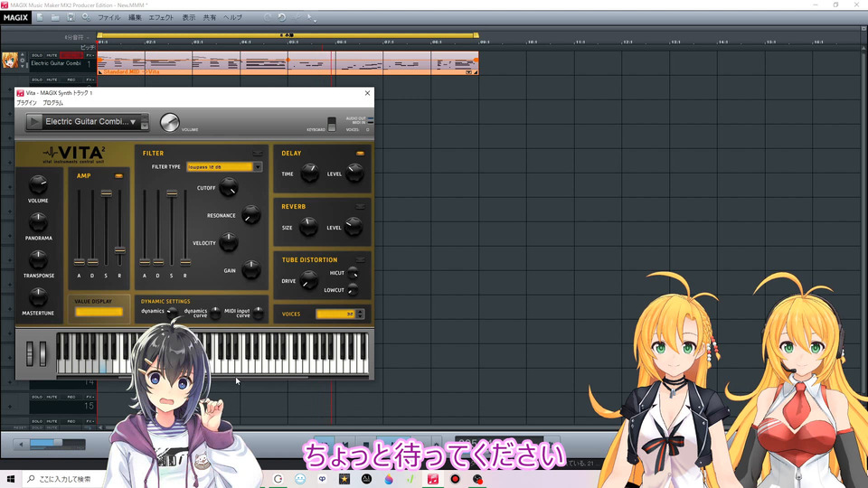Mute track 2

[52, 80]
